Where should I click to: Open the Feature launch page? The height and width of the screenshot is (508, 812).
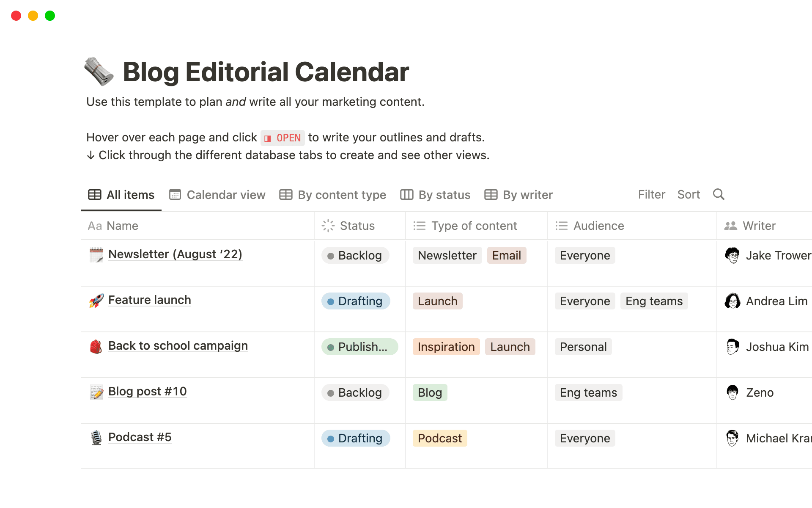[x=149, y=300]
